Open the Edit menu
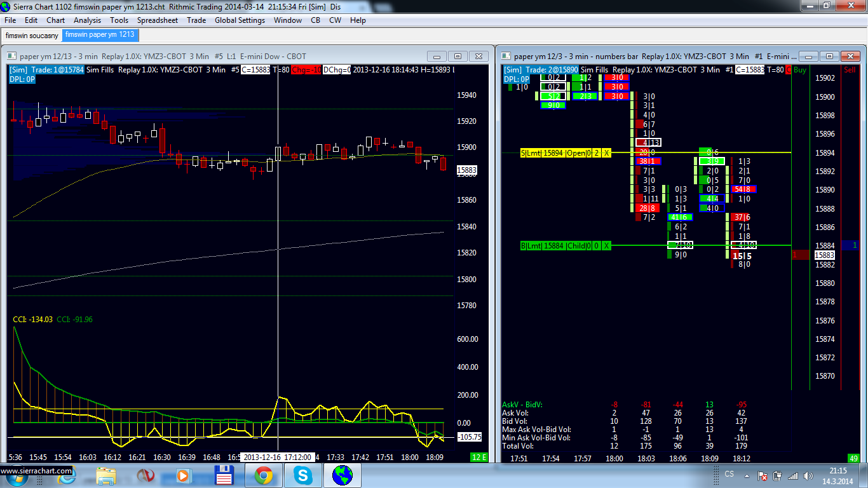868x488 pixels. click(x=31, y=20)
